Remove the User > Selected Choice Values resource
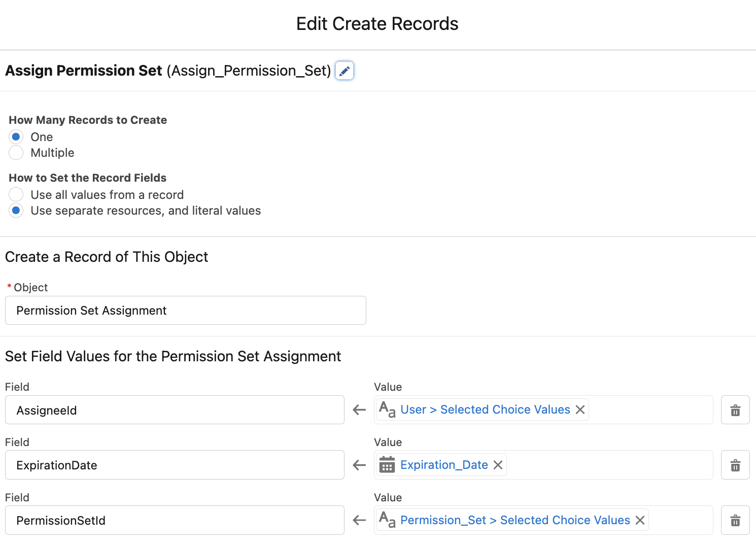 pos(580,409)
